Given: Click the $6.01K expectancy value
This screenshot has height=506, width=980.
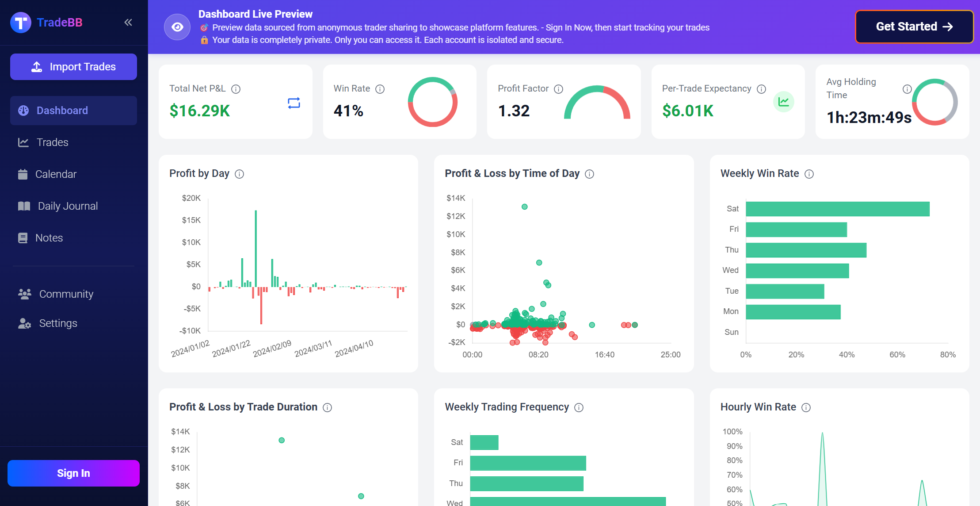Looking at the screenshot, I should (688, 111).
